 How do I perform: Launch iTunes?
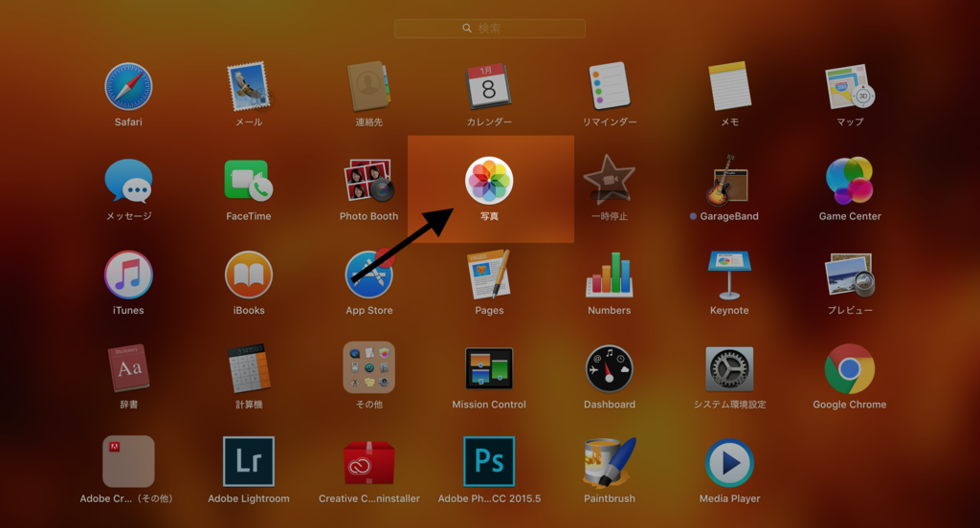pos(128,275)
